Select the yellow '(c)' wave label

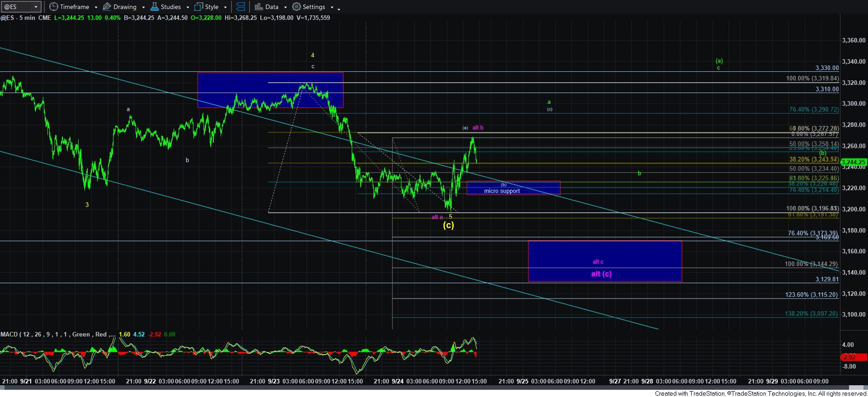[448, 225]
